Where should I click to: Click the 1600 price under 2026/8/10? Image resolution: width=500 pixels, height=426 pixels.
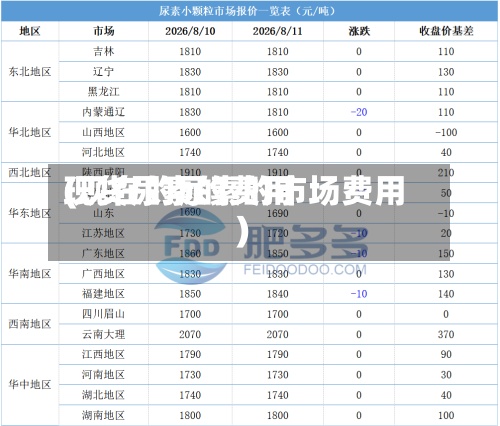190,132
